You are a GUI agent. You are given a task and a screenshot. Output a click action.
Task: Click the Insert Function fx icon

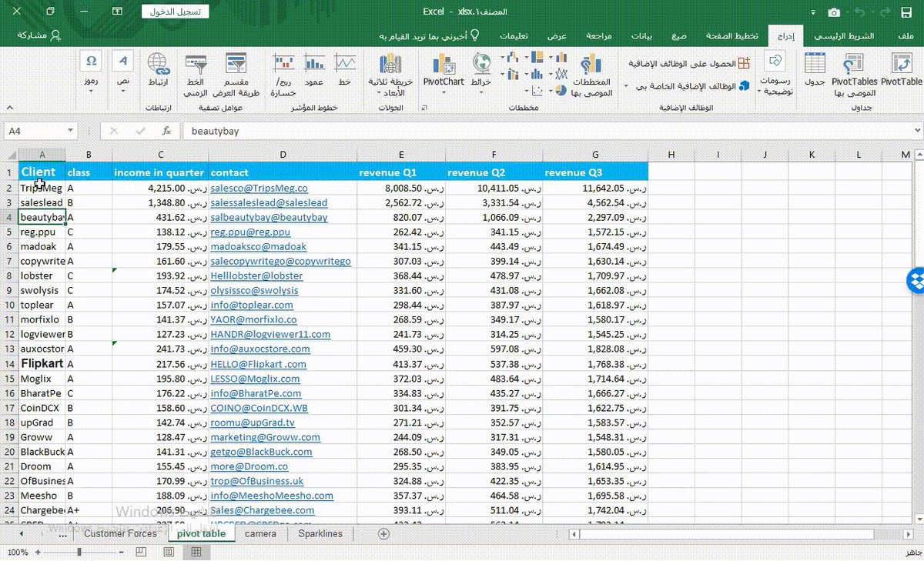pos(166,131)
